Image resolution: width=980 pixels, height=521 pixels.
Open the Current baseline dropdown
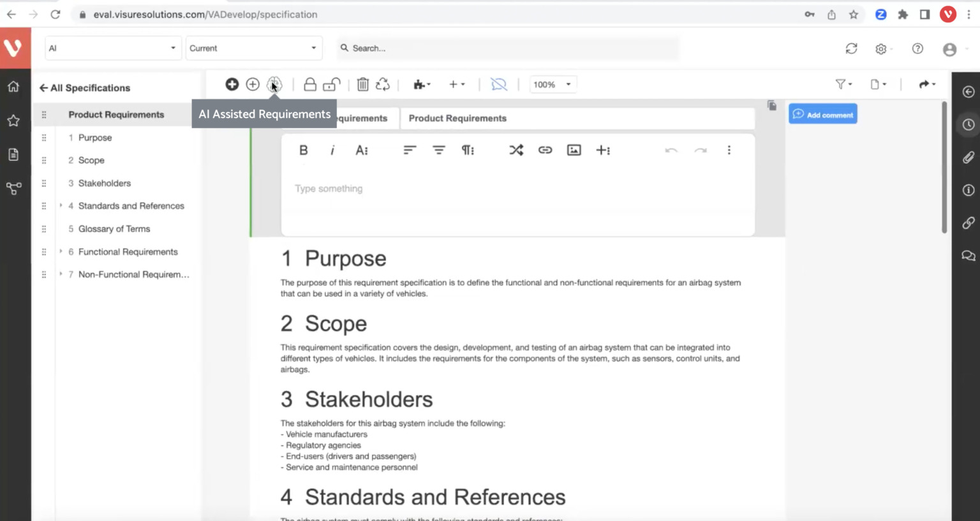tap(253, 48)
